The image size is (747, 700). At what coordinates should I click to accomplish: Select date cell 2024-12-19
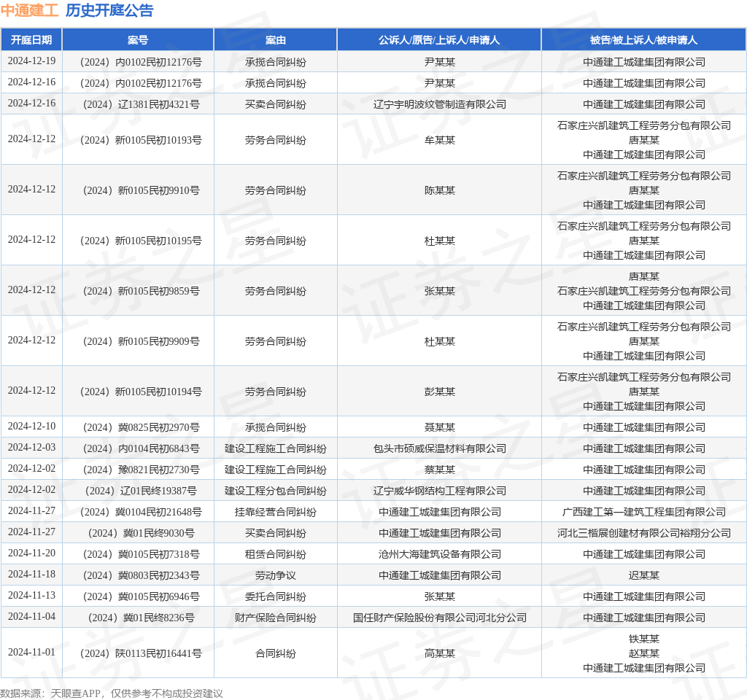pos(31,61)
